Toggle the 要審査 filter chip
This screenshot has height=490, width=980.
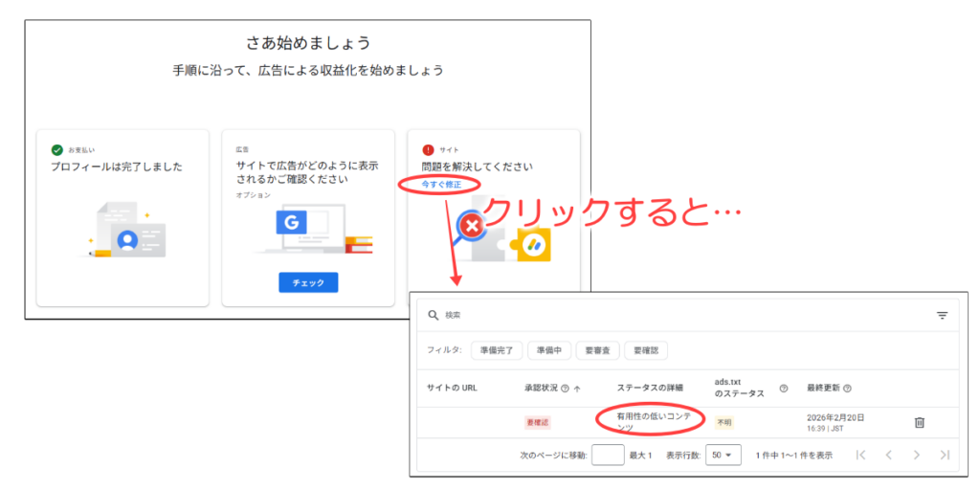click(x=597, y=350)
